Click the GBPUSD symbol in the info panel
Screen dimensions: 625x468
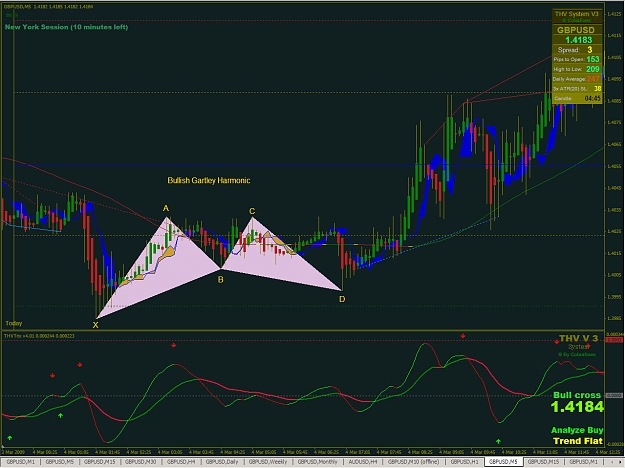click(576, 30)
